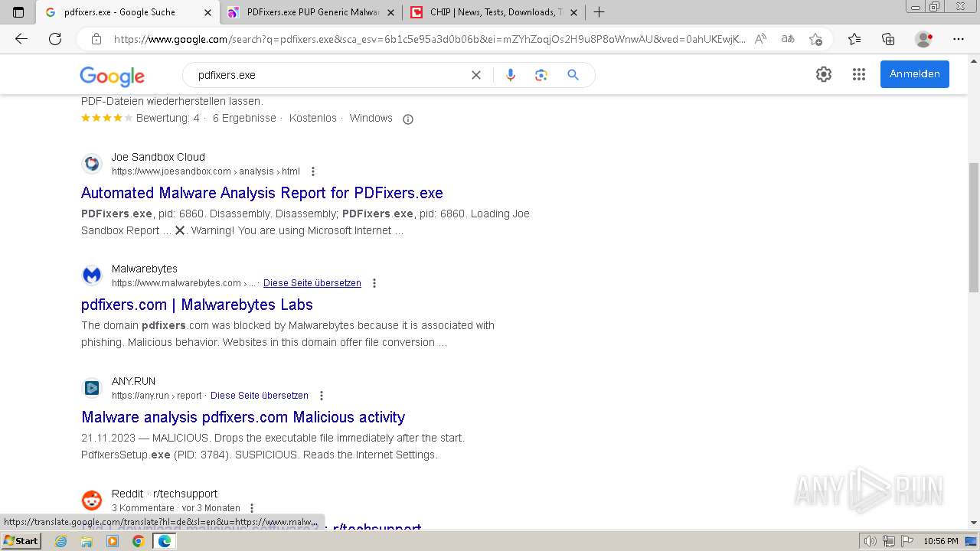Viewport: 980px width, 551px height.
Task: Click the ANY.RUN source name
Action: [x=133, y=381]
